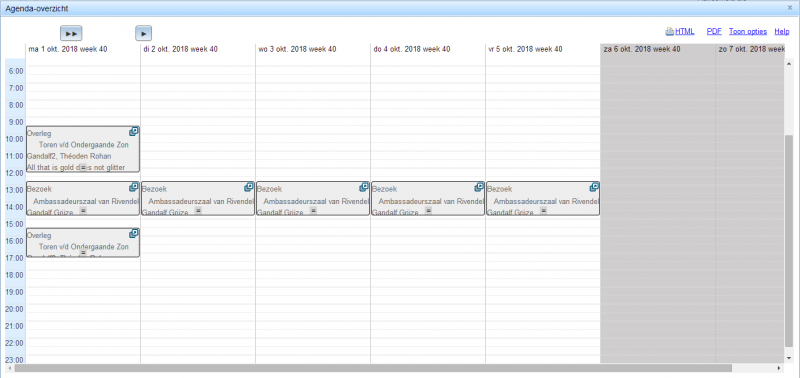The height and width of the screenshot is (378, 800).
Task: Click recurrence icon on Monday Bezoek appointment
Action: coord(134,187)
